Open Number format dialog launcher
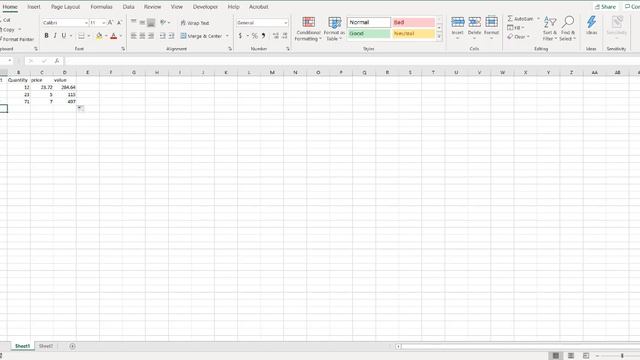 (288, 49)
